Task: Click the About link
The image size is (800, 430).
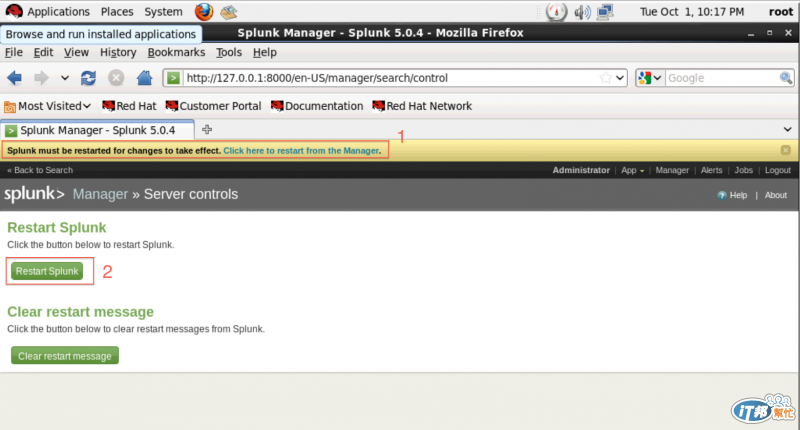Action: (x=776, y=195)
